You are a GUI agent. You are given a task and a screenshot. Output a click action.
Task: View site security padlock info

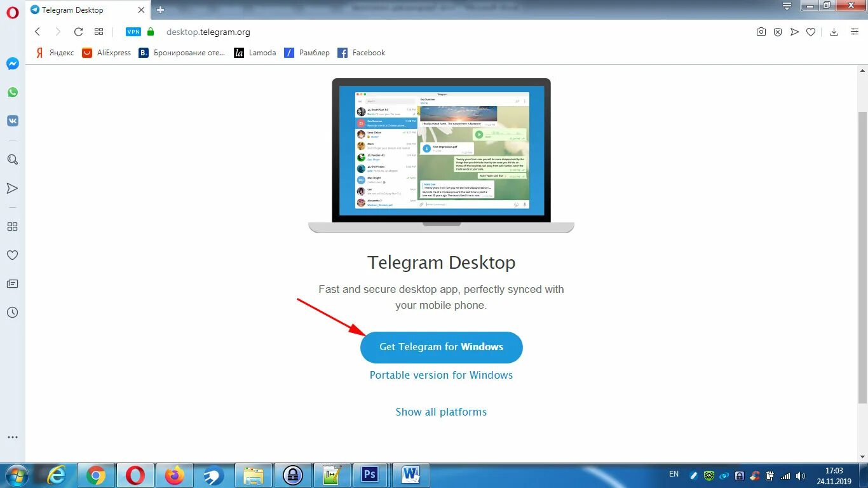click(151, 32)
